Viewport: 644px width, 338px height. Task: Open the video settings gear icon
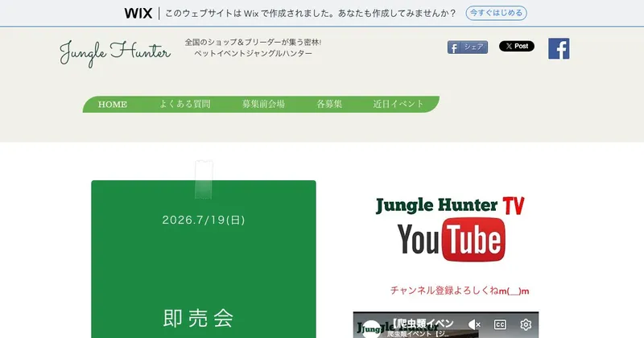click(x=526, y=324)
